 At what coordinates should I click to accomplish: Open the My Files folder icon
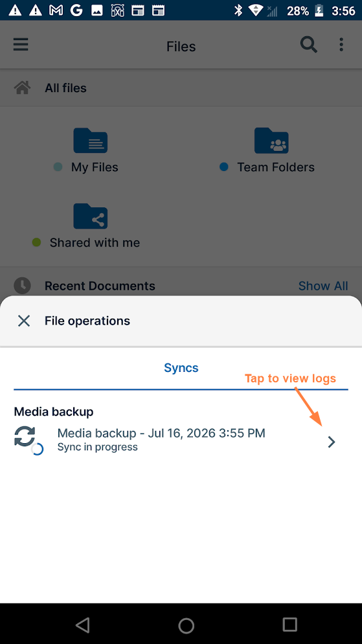click(x=90, y=141)
